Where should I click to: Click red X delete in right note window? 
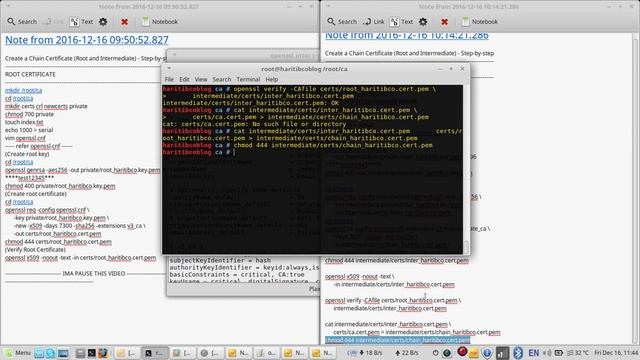tap(444, 22)
